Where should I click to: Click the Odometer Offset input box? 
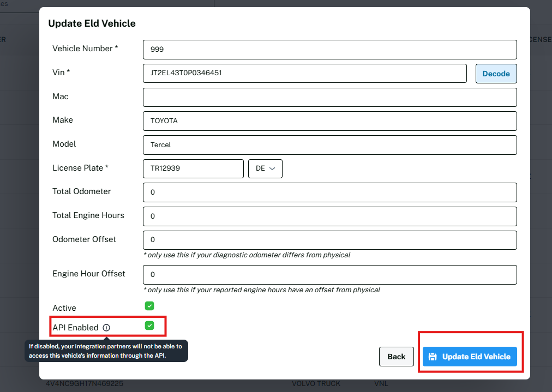click(x=329, y=240)
